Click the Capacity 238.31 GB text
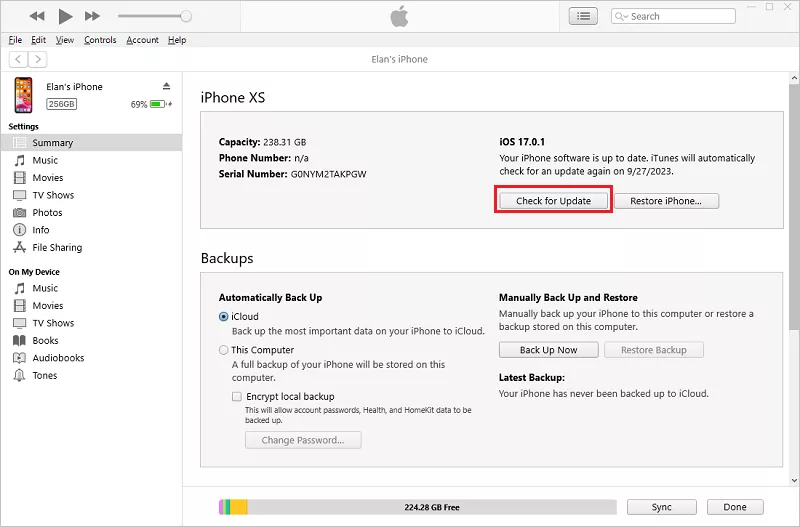800x527 pixels. tap(262, 142)
